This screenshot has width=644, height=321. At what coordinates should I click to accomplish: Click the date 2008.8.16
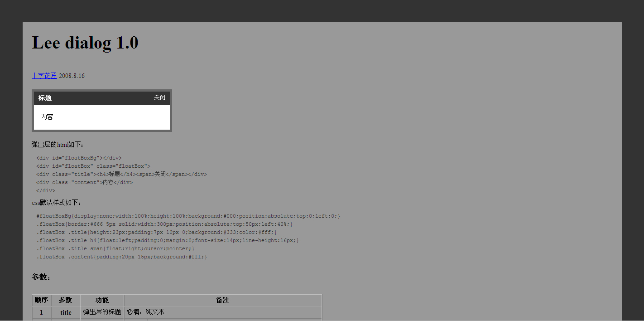click(72, 76)
